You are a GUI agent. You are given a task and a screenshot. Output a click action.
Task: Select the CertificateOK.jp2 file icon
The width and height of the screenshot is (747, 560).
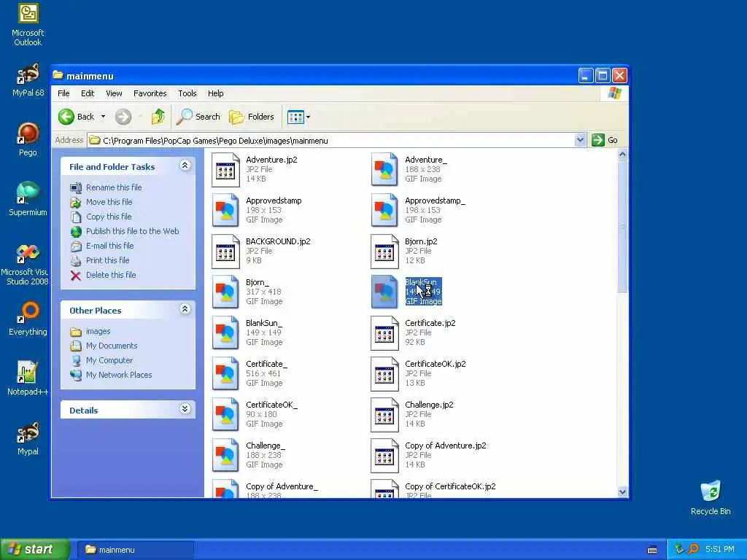click(384, 374)
